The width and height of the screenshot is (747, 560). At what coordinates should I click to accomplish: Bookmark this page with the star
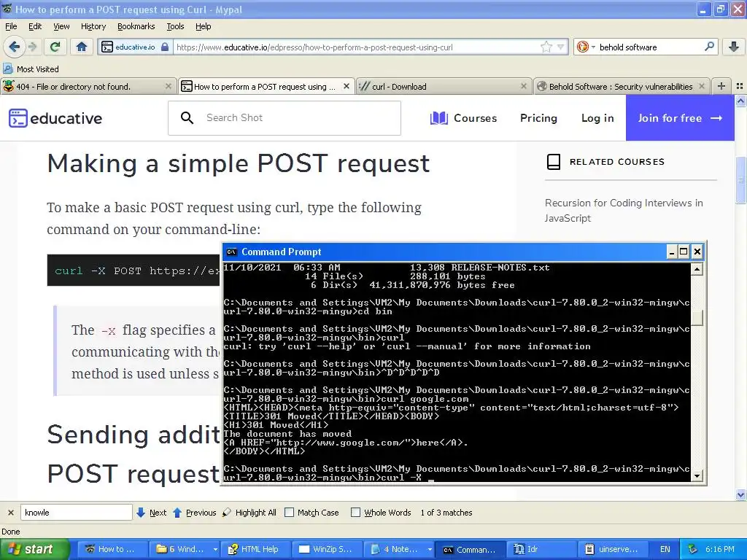coord(546,47)
